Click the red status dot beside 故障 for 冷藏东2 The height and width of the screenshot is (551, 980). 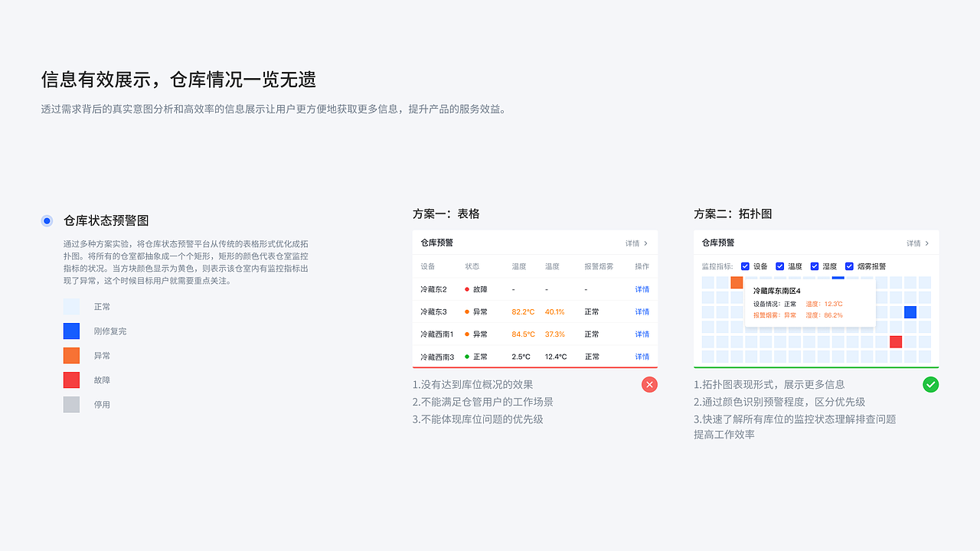(x=467, y=289)
